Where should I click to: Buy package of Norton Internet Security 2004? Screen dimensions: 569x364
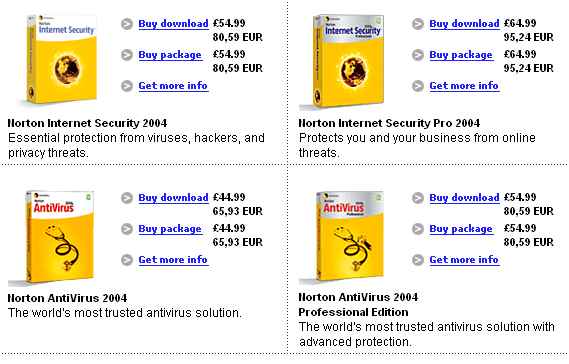(x=170, y=55)
